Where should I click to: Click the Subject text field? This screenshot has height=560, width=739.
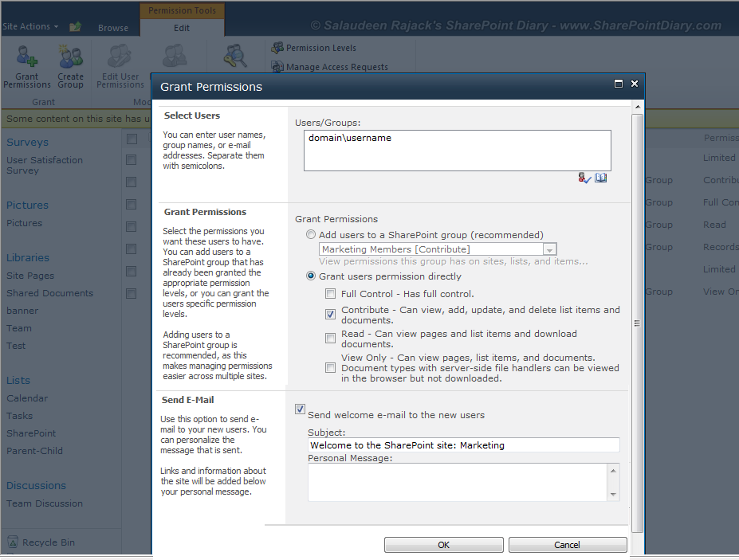(x=464, y=445)
